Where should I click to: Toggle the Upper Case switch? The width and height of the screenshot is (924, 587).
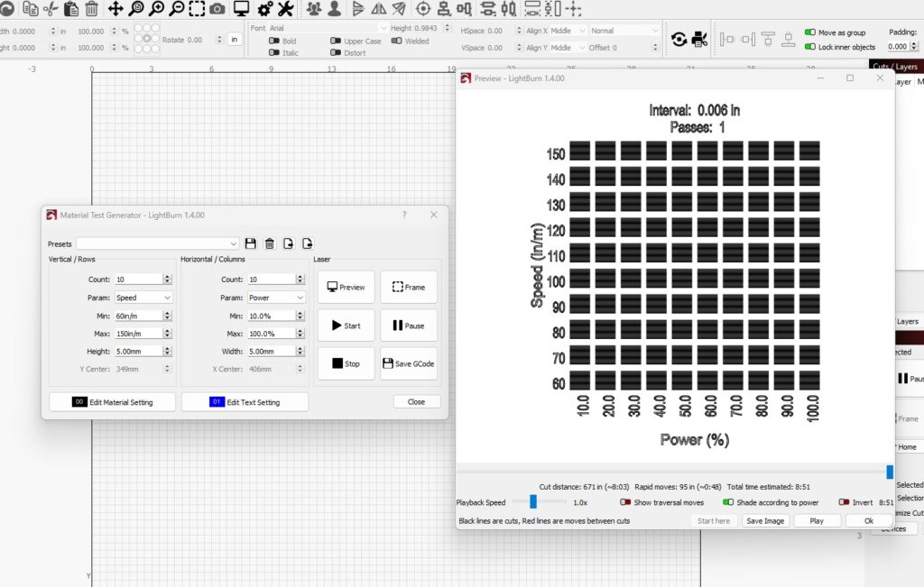click(336, 41)
